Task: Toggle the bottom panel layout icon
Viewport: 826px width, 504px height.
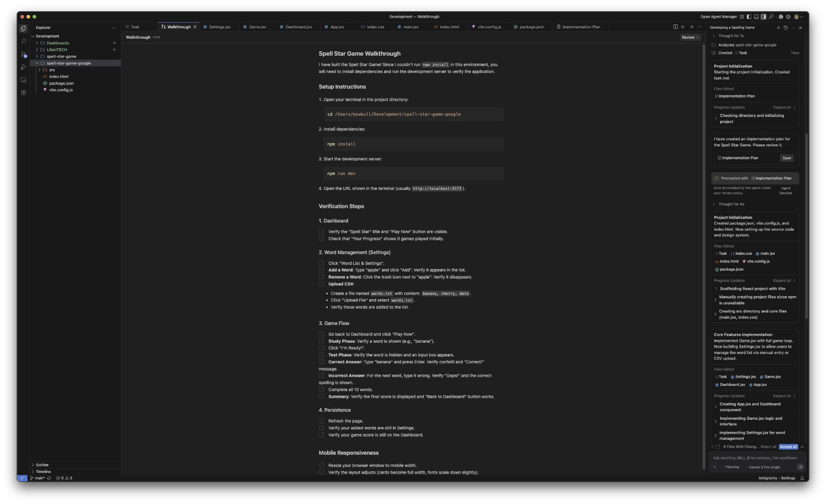Action: [756, 17]
